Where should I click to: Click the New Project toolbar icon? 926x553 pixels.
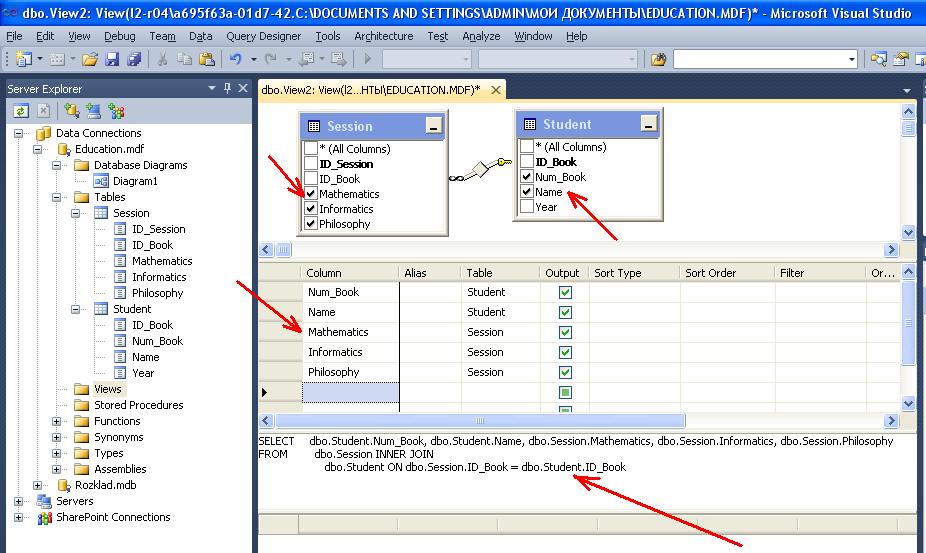pos(24,59)
